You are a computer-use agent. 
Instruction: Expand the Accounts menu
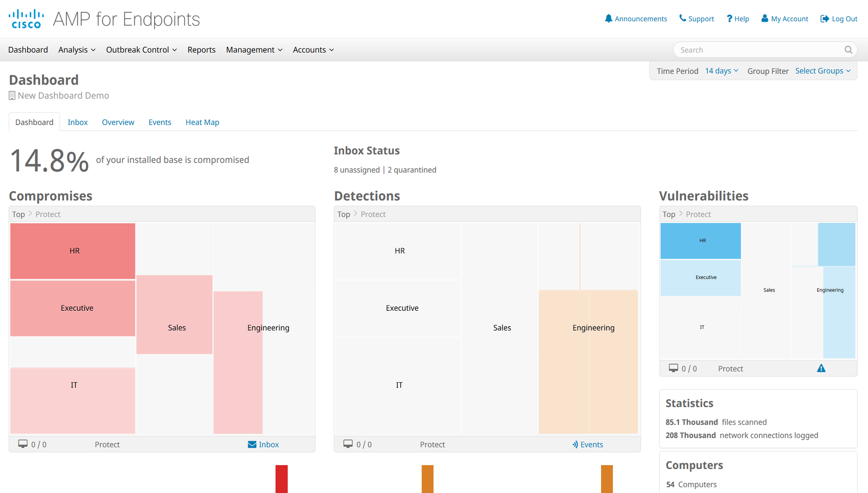(x=313, y=50)
